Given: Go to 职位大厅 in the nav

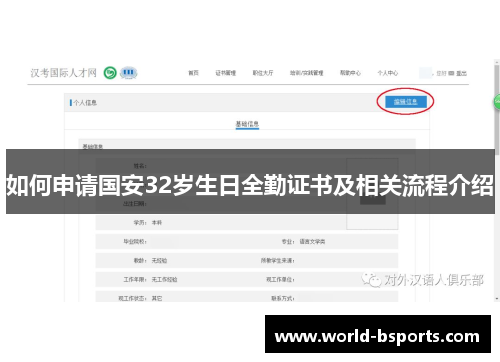Looking at the screenshot, I should (263, 73).
